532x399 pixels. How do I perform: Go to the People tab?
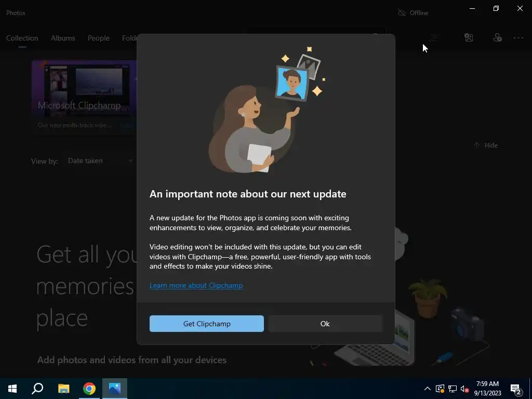[98, 38]
